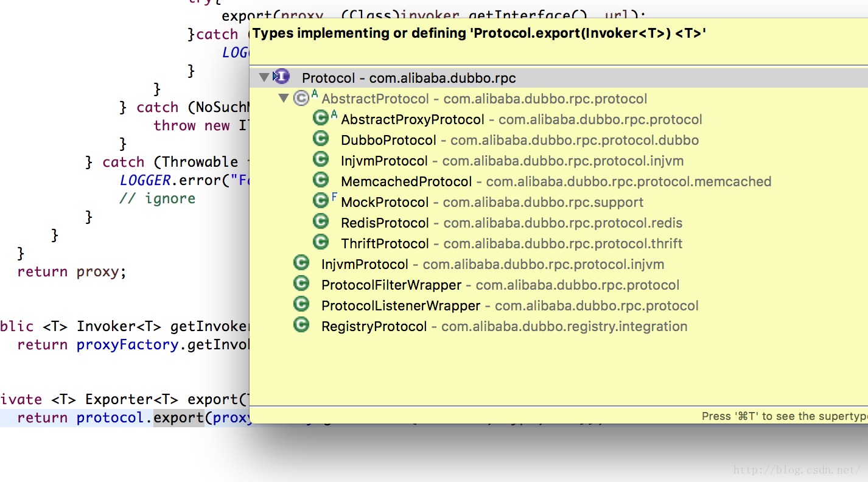Viewport: 868px width, 482px height.
Task: Click the AbstractProxyProtocol class icon
Action: [321, 118]
